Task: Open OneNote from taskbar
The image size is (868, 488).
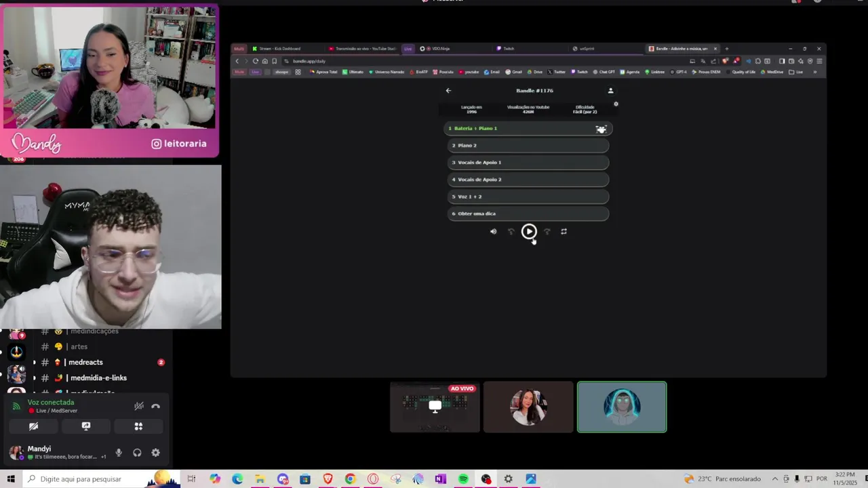Action: point(440,479)
